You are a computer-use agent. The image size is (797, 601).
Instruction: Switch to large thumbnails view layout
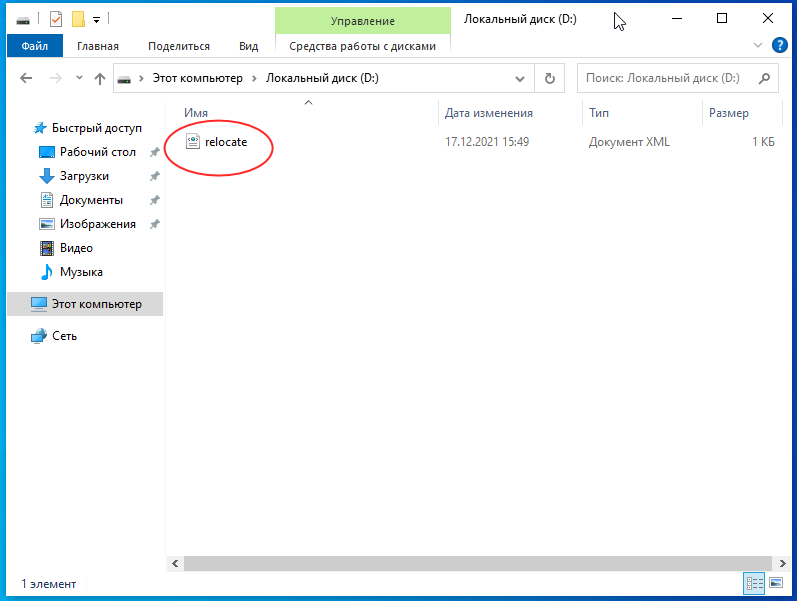[x=776, y=583]
